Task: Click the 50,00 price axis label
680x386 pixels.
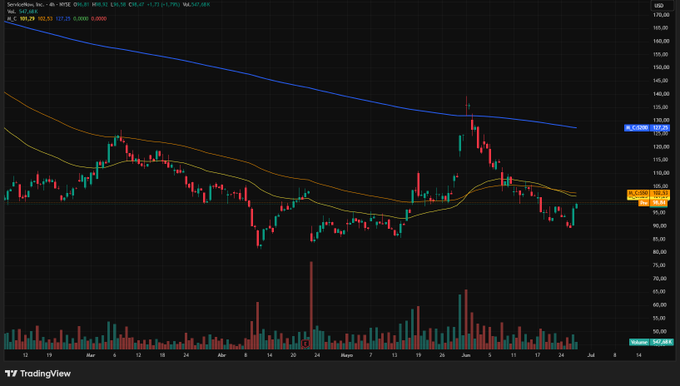Action: click(661, 331)
